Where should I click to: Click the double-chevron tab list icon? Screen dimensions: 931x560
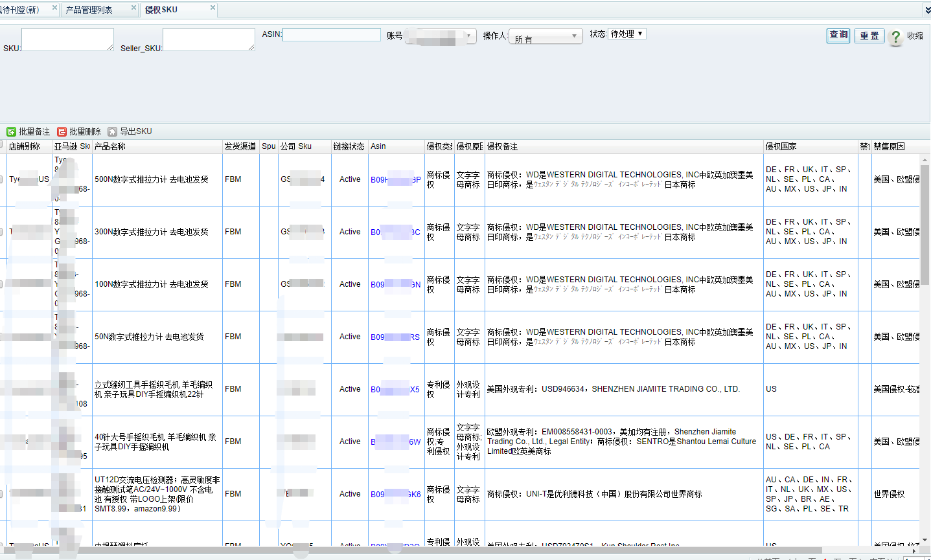click(926, 10)
